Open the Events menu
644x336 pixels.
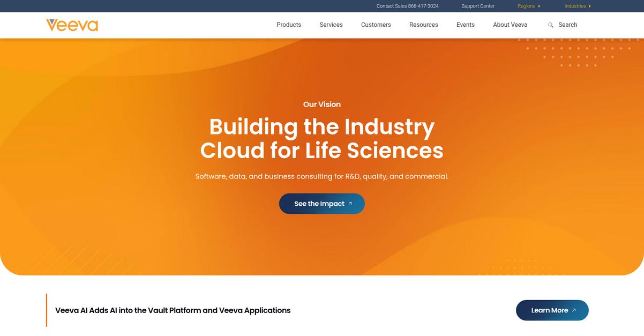pos(466,25)
